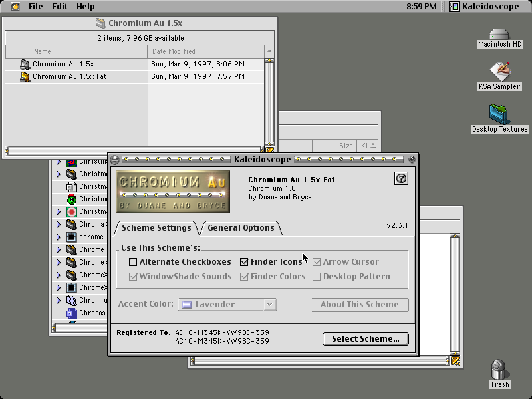Click vertical scrollbar in Chromium Au 1.5x window
This screenshot has width=532, height=399.
tap(269, 102)
